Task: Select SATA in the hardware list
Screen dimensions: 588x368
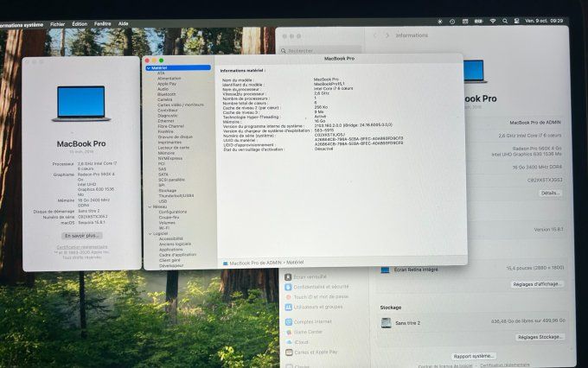Action: click(163, 174)
